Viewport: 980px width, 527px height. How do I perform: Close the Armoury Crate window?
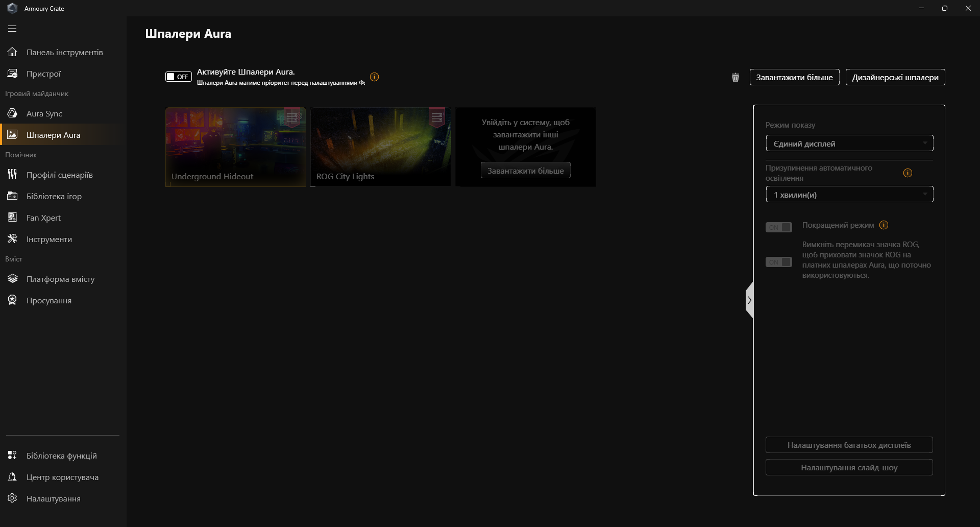tap(968, 8)
